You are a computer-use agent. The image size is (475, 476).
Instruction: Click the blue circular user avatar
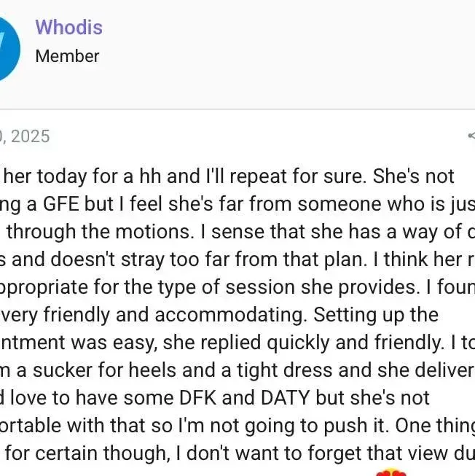click(7, 49)
